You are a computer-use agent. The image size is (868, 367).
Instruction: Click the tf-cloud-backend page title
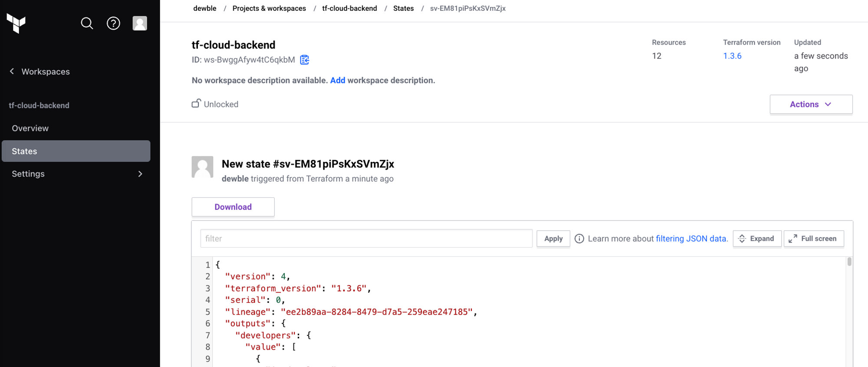[x=233, y=45]
